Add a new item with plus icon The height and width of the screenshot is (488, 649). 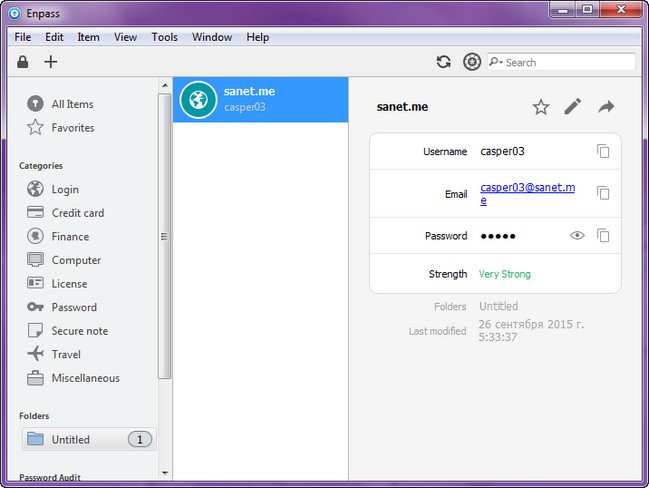coord(50,62)
